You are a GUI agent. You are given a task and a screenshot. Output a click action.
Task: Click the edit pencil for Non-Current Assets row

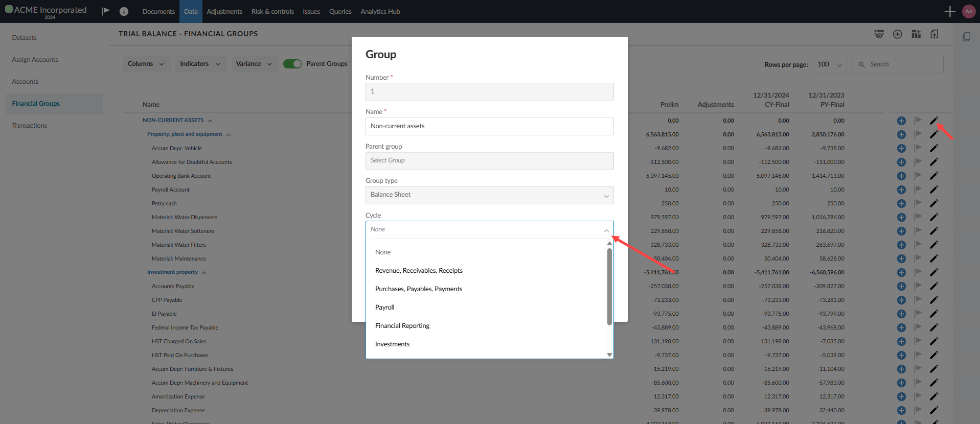(933, 121)
